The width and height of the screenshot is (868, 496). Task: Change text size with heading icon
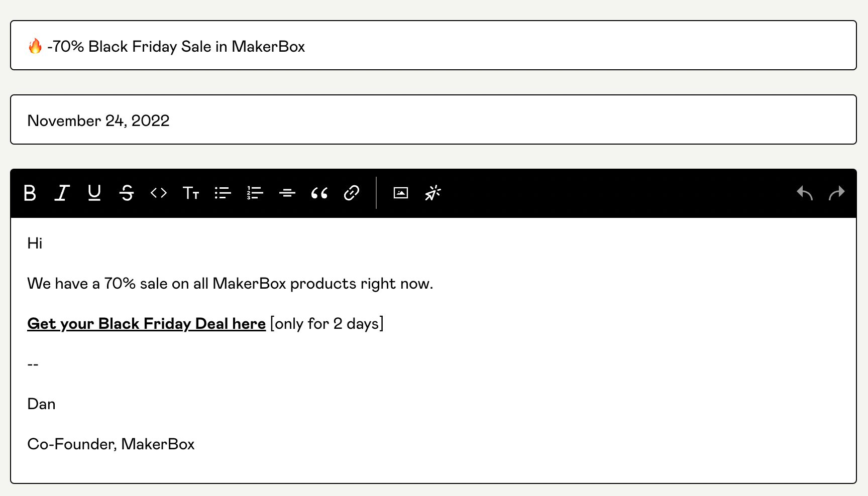[191, 193]
